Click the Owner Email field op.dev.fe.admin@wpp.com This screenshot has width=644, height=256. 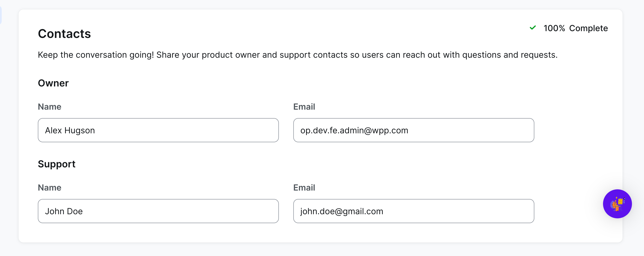[414, 130]
